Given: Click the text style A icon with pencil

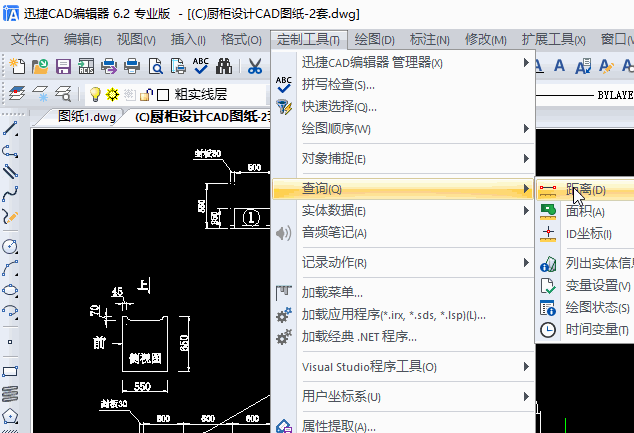Looking at the screenshot, I should coord(606,66).
